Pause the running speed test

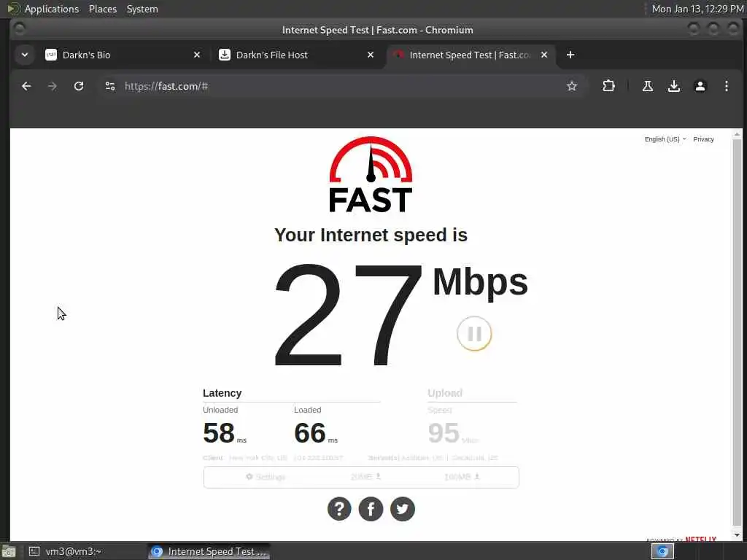click(474, 333)
